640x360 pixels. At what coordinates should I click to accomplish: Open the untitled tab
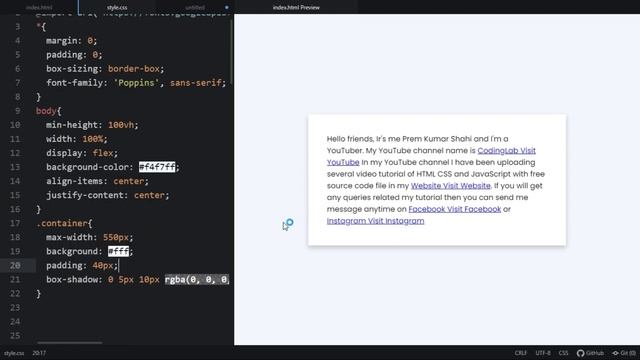pyautogui.click(x=195, y=7)
